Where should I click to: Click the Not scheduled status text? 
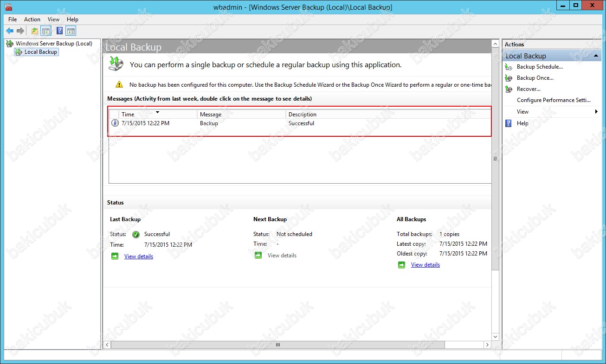pos(294,234)
